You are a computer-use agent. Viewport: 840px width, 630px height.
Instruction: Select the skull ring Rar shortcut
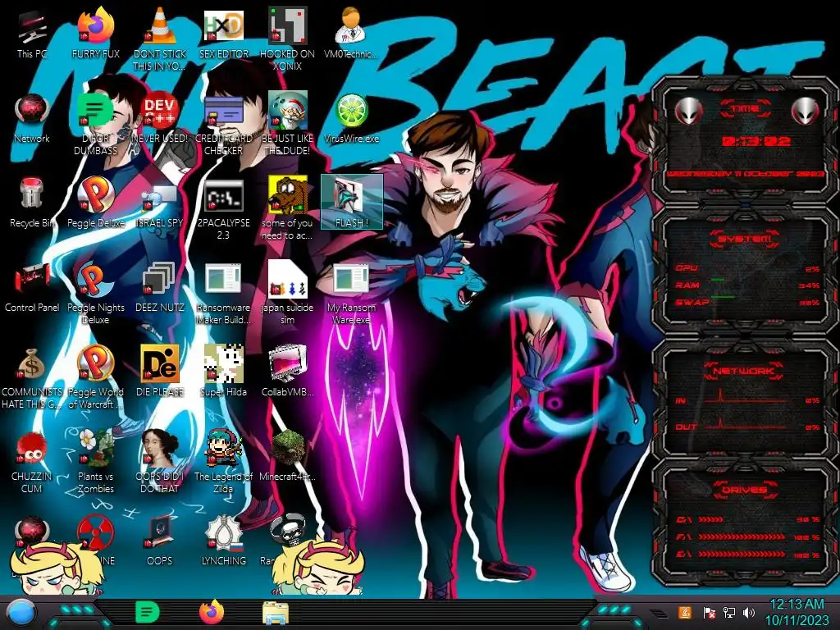[288, 531]
